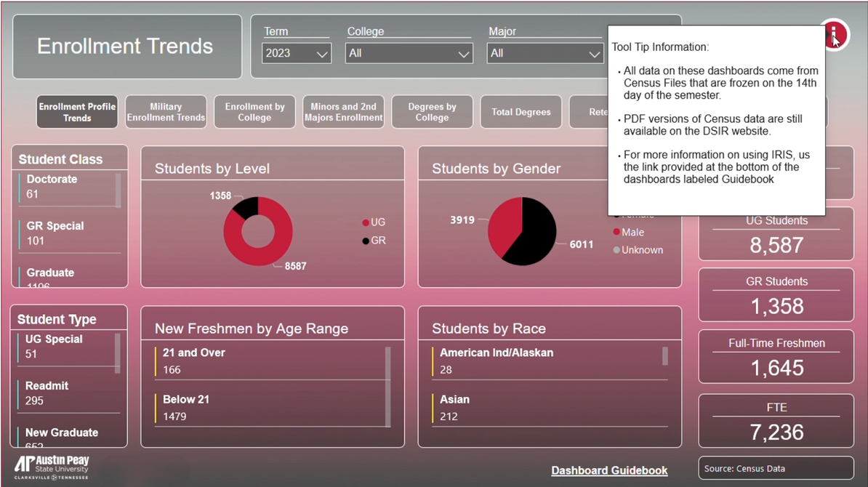Image resolution: width=868 pixels, height=487 pixels.
Task: Go to Minors and 2nd Majors Enrollment
Action: (x=344, y=112)
